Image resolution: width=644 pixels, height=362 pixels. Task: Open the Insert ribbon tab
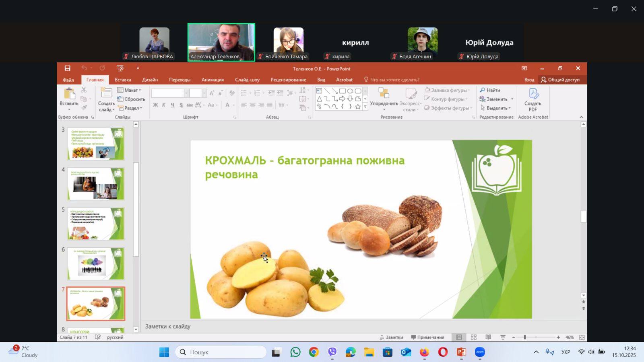pyautogui.click(x=123, y=80)
